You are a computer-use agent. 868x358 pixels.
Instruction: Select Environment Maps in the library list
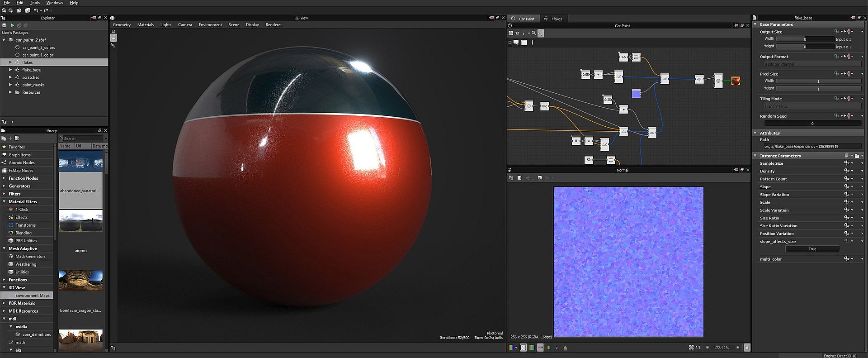(x=32, y=296)
